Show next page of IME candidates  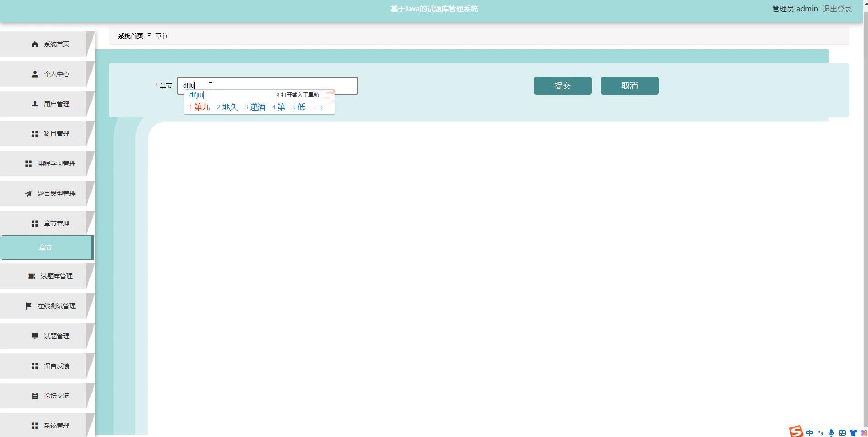tap(322, 107)
